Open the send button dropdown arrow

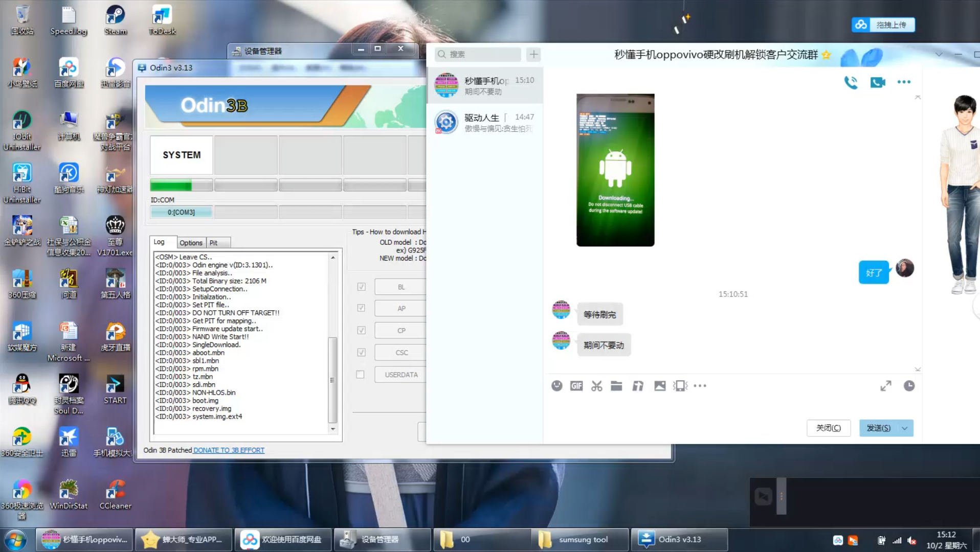(904, 428)
